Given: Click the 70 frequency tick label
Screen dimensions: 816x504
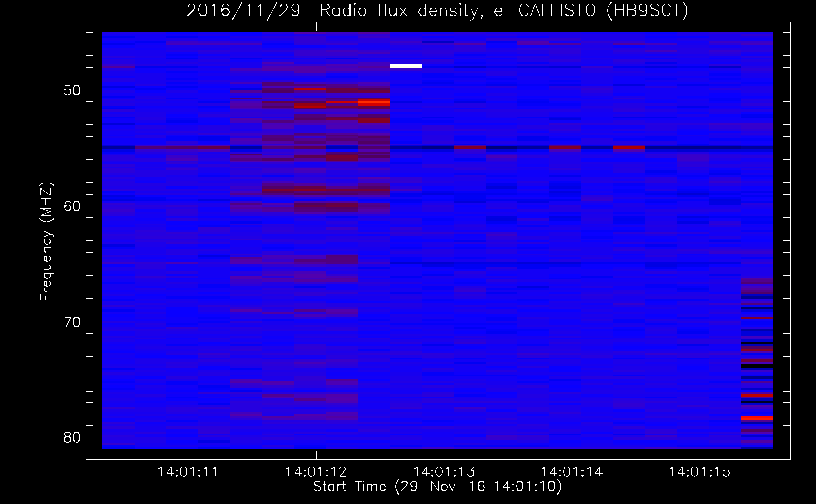Looking at the screenshot, I should (72, 322).
